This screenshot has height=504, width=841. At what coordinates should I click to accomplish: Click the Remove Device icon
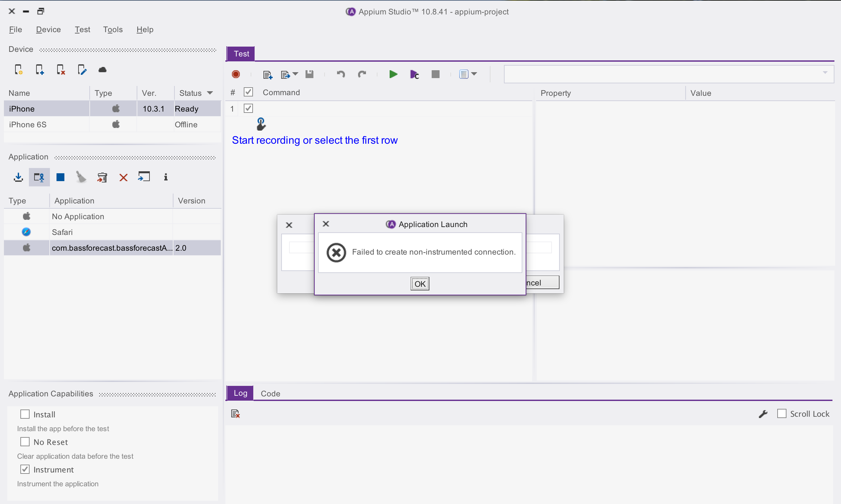click(60, 70)
